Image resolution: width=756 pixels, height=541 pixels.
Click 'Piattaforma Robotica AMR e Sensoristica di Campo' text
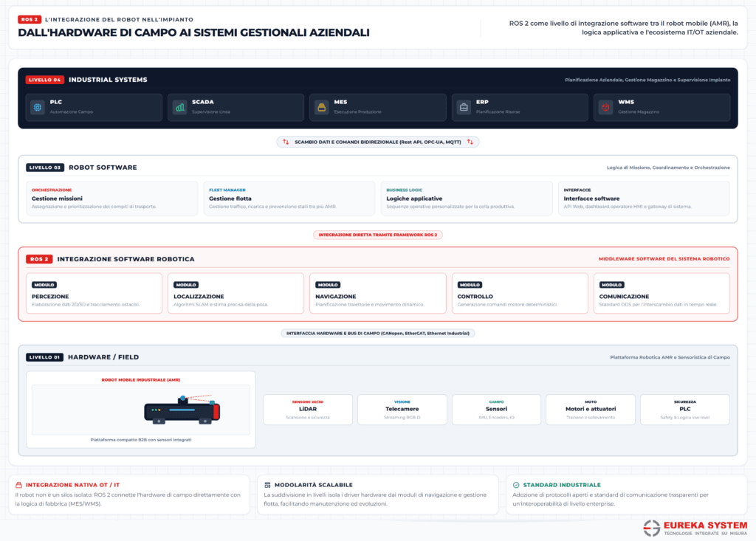pos(670,357)
